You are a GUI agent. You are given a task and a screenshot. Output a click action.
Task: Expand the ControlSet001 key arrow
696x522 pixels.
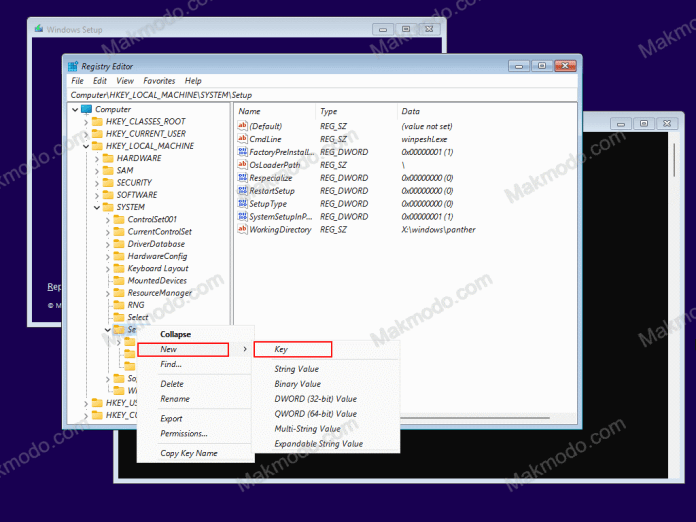107,220
